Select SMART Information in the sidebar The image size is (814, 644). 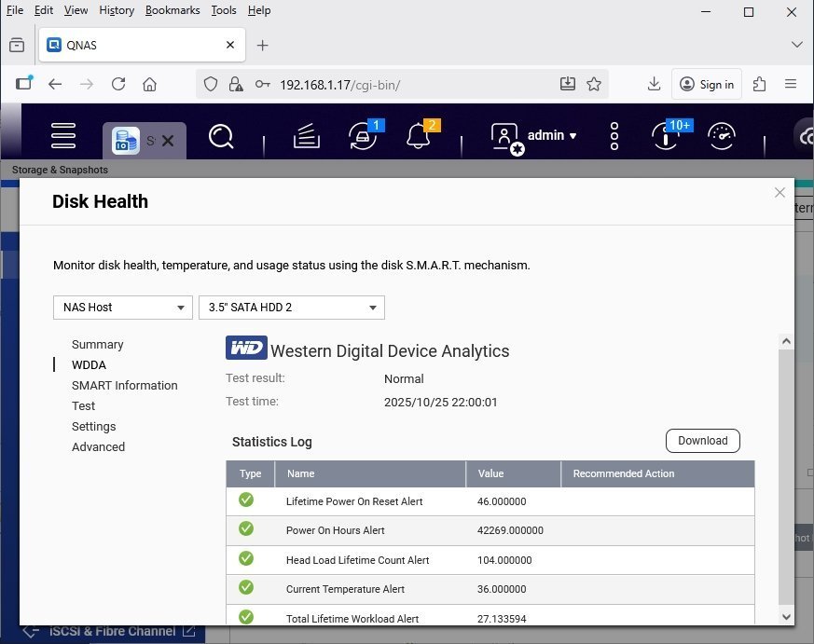tap(124, 386)
